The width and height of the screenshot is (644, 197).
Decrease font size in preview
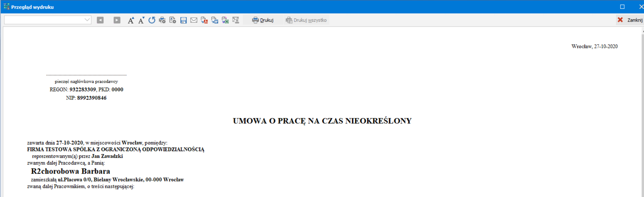141,20
